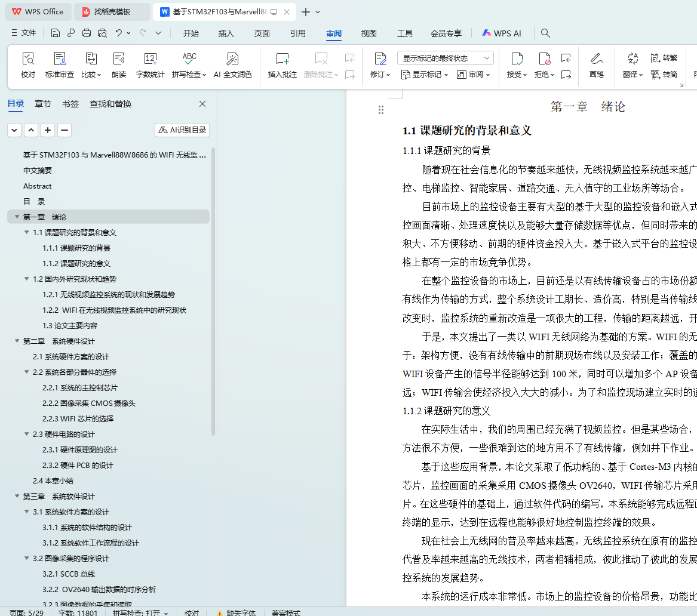Click the 1.1 课题研究的背景和意义 heading in the document
The width and height of the screenshot is (697, 616).
(x=466, y=131)
